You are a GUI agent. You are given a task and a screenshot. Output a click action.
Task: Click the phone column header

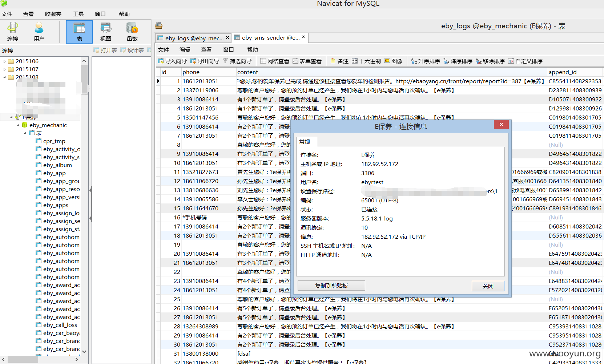209,72
